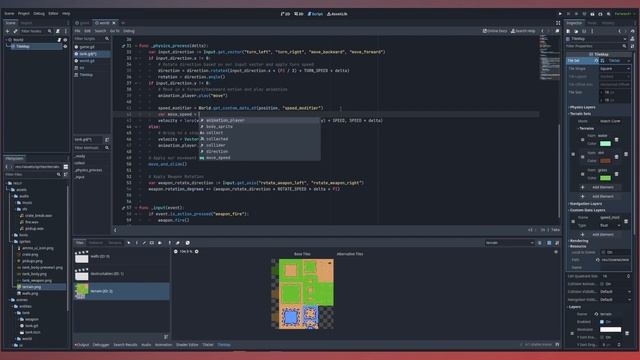This screenshot has width=640, height=360.
Task: Switch to the Inspector tab
Action: pyautogui.click(x=574, y=23)
